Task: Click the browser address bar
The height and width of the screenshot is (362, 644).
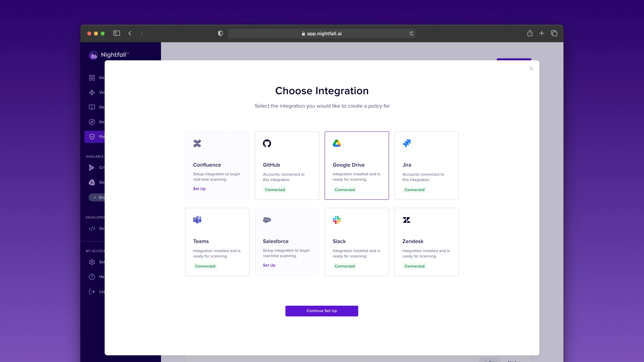Action: point(322,34)
